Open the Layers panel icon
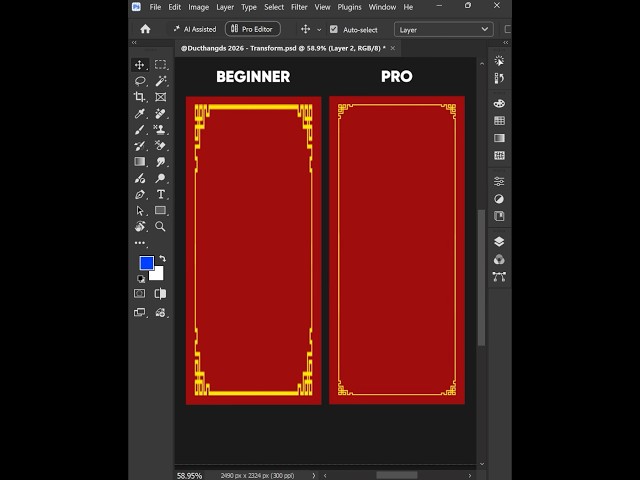 point(499,242)
